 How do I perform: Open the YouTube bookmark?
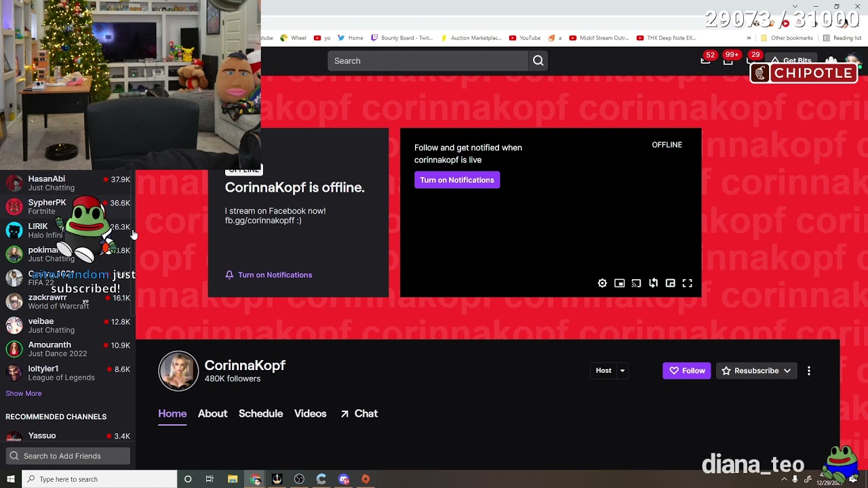[524, 38]
